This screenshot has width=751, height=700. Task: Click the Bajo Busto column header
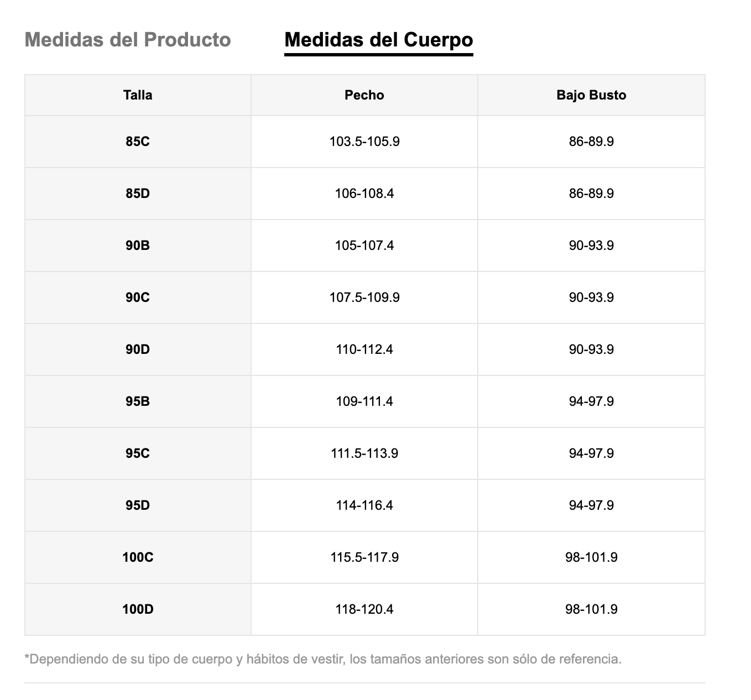click(591, 95)
